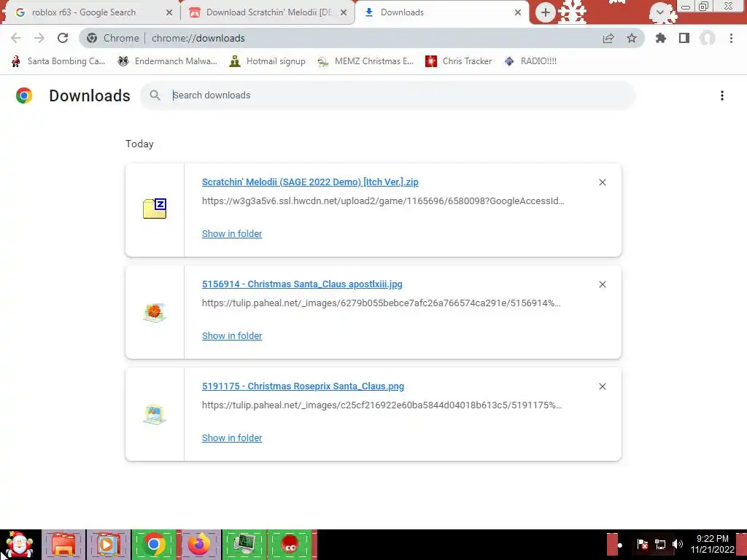Click the tulip.paheal.net 6279b055 URL text
The width and height of the screenshot is (747, 560).
pyautogui.click(x=381, y=303)
